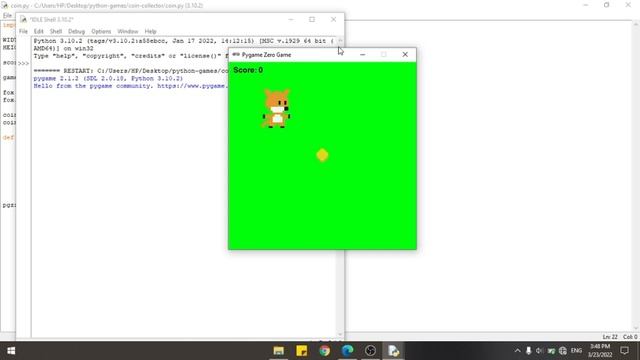Open the Debug menu in IDLE Shell
The width and height of the screenshot is (640, 360).
click(x=76, y=31)
